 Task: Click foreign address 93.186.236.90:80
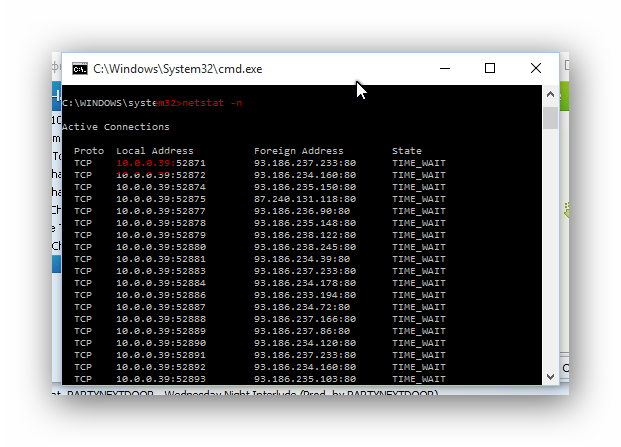(302, 211)
